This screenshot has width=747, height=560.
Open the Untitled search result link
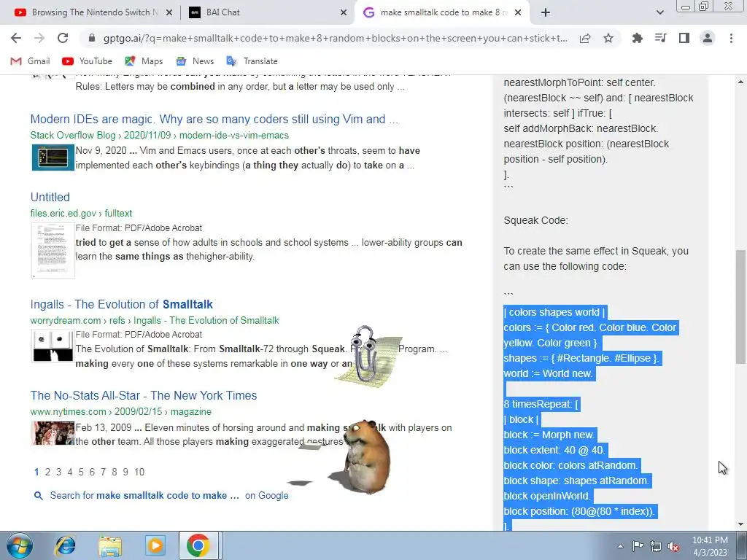click(50, 197)
